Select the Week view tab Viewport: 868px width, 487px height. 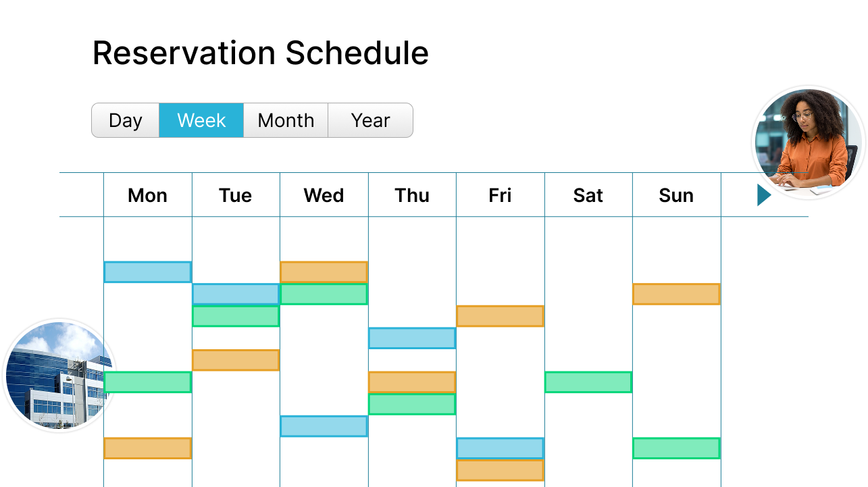pyautogui.click(x=201, y=120)
